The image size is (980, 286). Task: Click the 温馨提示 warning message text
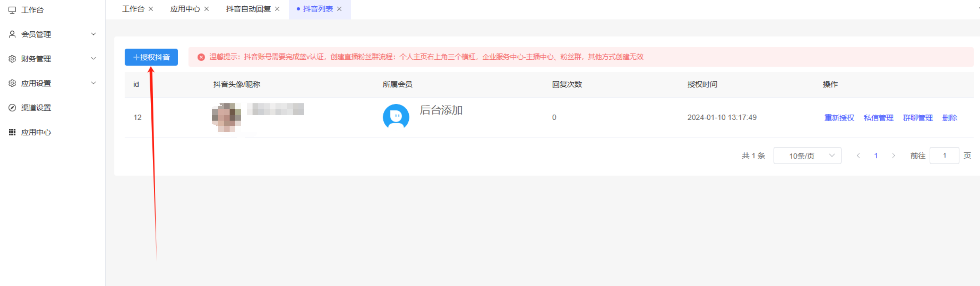point(426,57)
